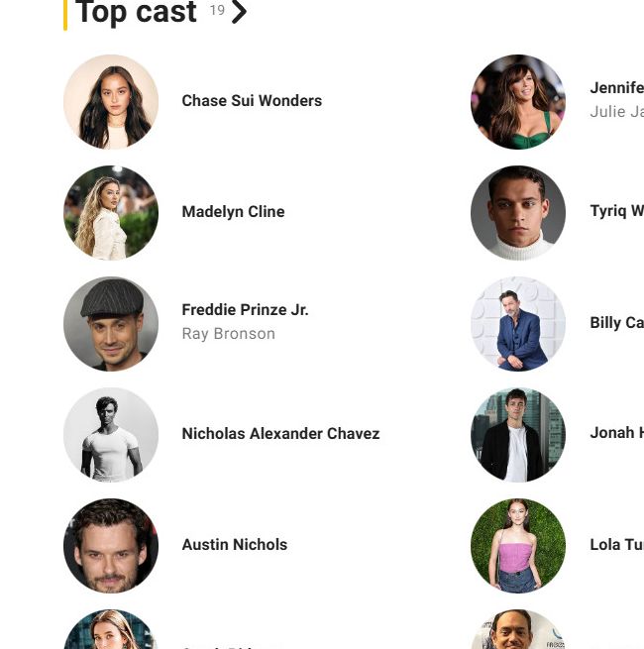Screen dimensions: 644x649
Task: Select the Ray Bronson character link
Action: point(229,334)
